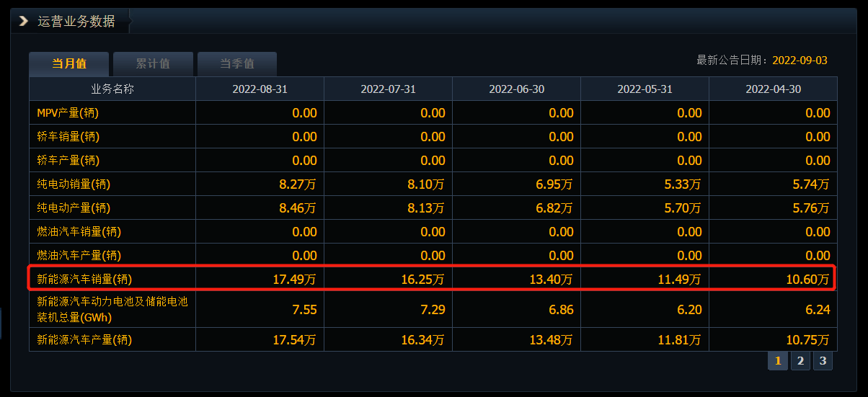
Task: Select the 轿车产量(辆) row label
Action: point(68,161)
